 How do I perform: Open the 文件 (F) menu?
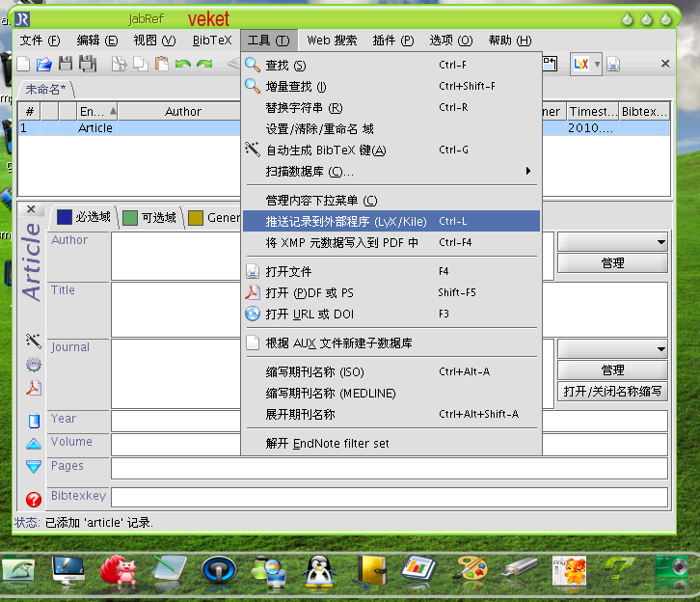(40, 41)
